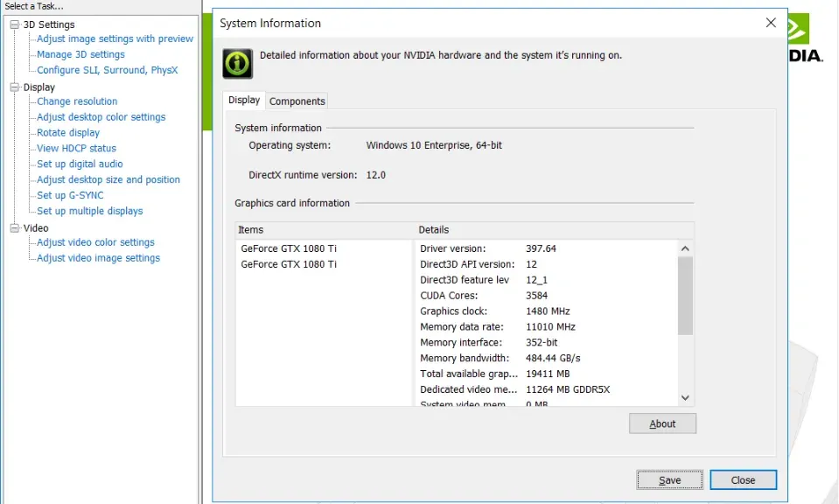Open Configure SLI, Surround, PhysX
The height and width of the screenshot is (504, 839).
[107, 70]
